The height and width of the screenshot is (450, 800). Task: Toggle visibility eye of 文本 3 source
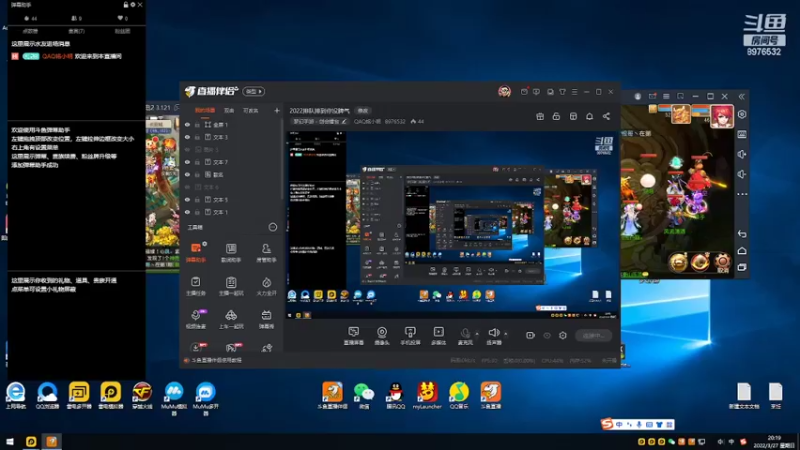click(x=187, y=137)
